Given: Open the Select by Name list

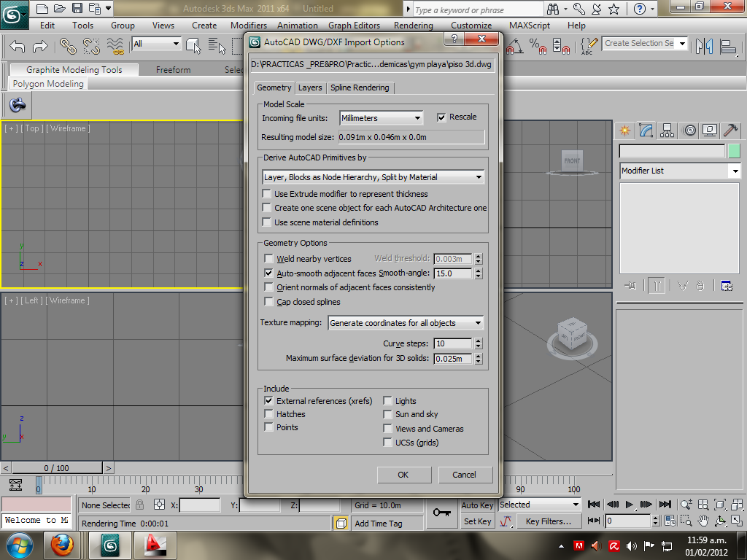Looking at the screenshot, I should (216, 46).
